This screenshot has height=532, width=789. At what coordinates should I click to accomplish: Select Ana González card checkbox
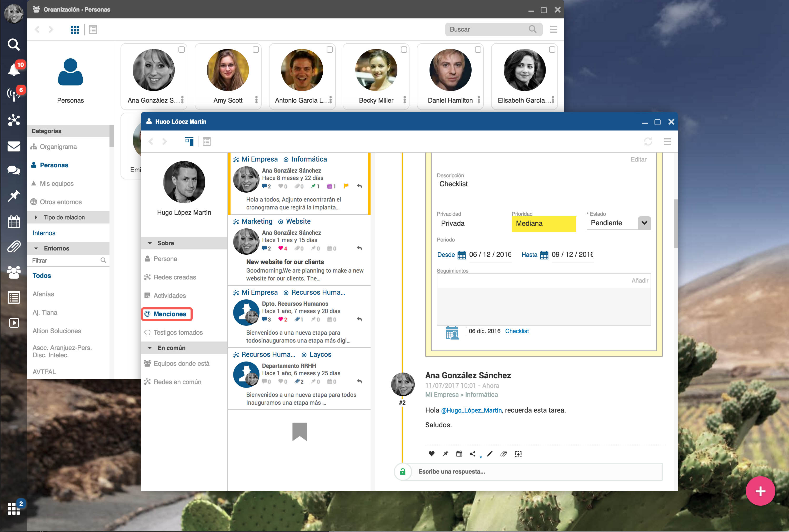(182, 49)
